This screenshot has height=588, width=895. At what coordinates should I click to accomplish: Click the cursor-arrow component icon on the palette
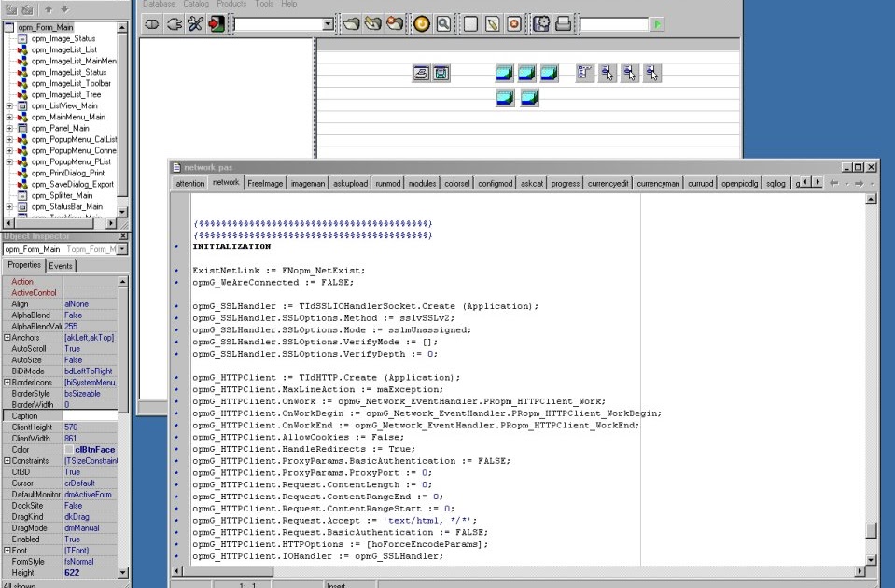click(608, 73)
